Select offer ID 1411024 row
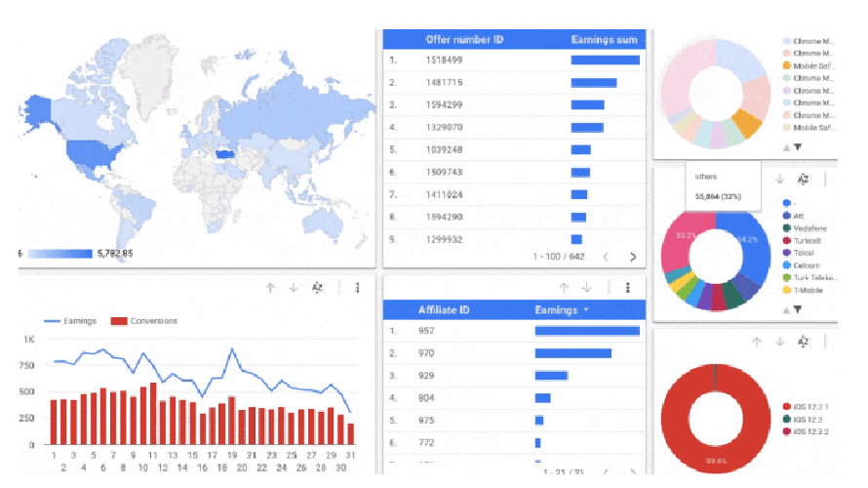Viewport: 868px width, 488px height. 514,194
